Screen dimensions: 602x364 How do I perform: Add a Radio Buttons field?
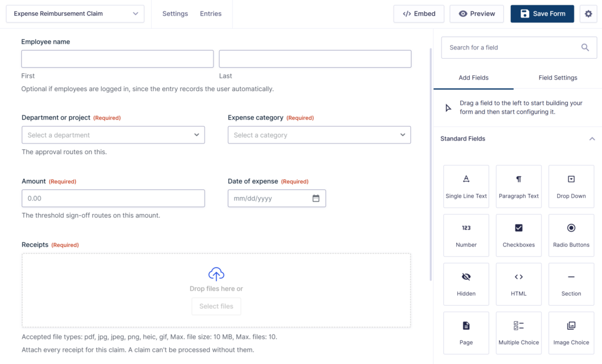pos(571,235)
